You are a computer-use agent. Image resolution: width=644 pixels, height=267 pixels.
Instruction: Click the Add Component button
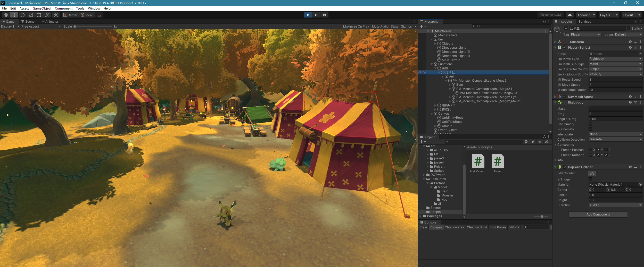(598, 214)
